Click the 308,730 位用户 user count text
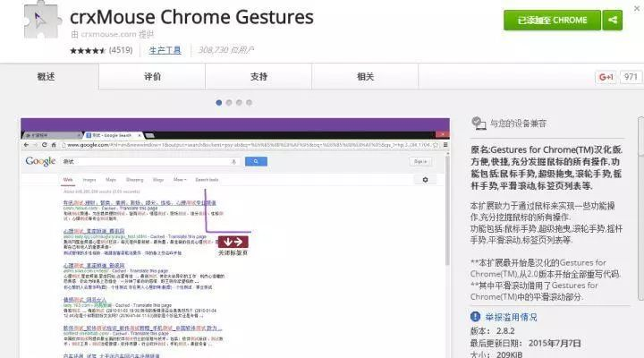The width and height of the screenshot is (644, 358). 226,50
